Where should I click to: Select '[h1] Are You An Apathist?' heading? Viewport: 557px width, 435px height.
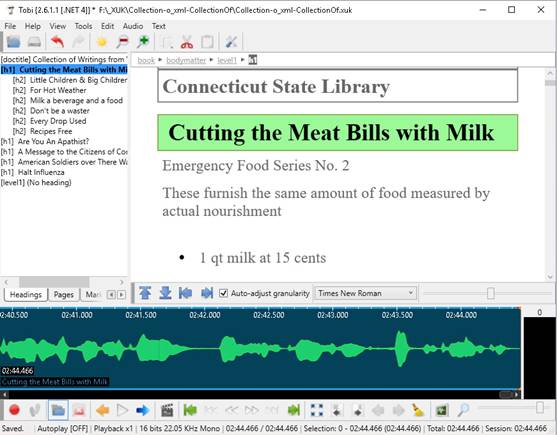(45, 141)
